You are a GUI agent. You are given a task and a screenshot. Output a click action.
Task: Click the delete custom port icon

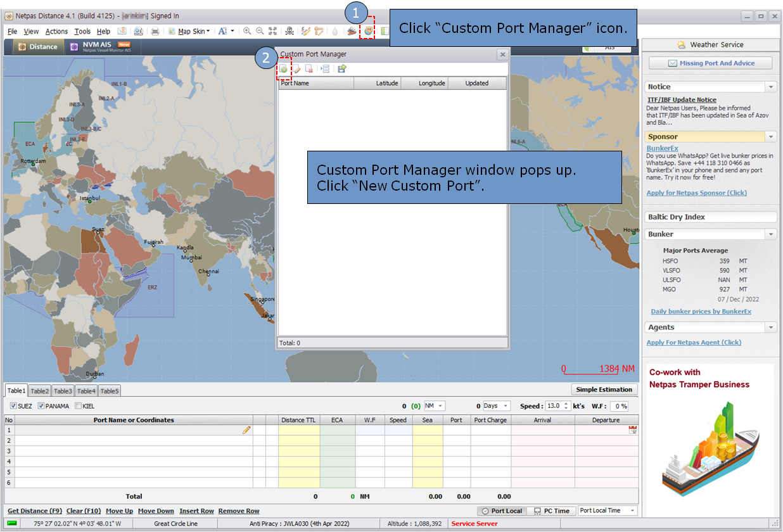click(x=309, y=68)
